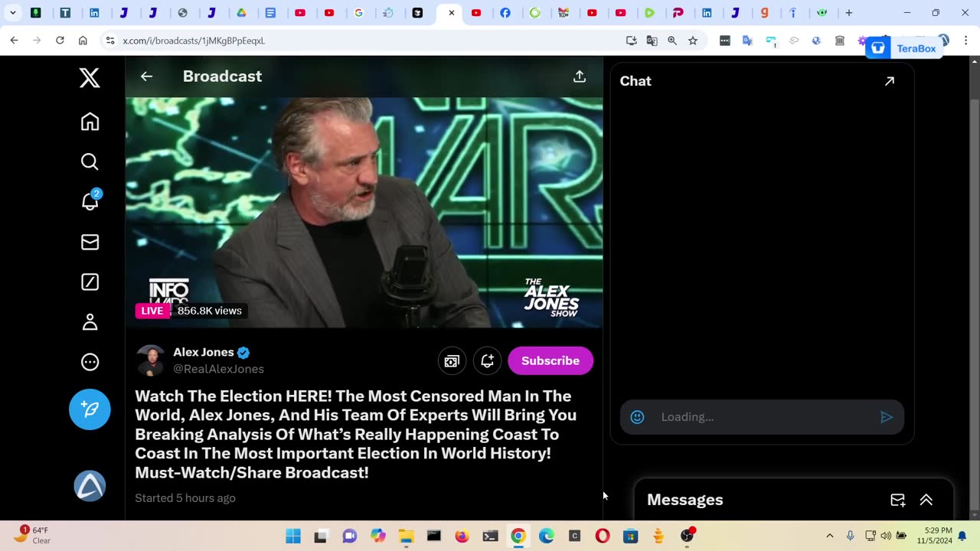
Task: Open the Windows Start menu
Action: [293, 536]
